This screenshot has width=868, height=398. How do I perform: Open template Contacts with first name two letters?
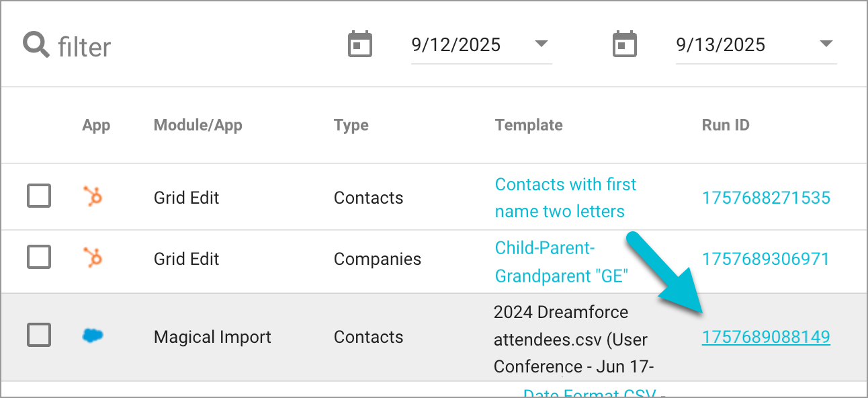point(565,197)
